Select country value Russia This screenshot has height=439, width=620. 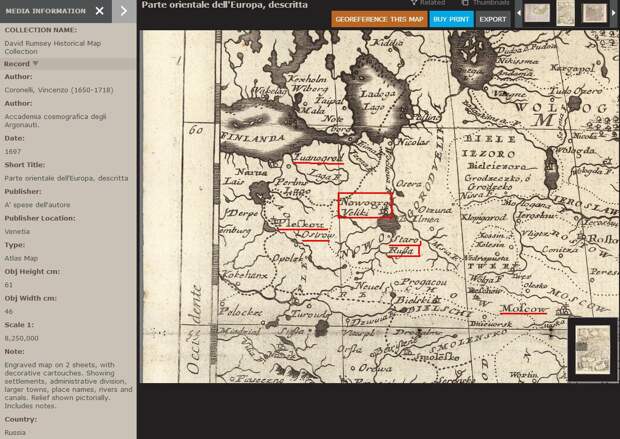click(x=15, y=432)
